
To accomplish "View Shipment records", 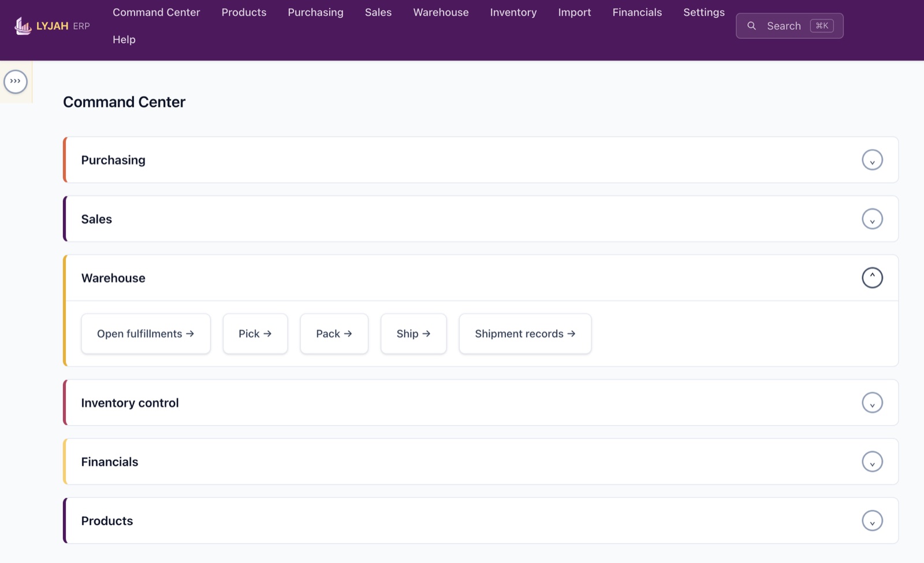I will pyautogui.click(x=525, y=334).
